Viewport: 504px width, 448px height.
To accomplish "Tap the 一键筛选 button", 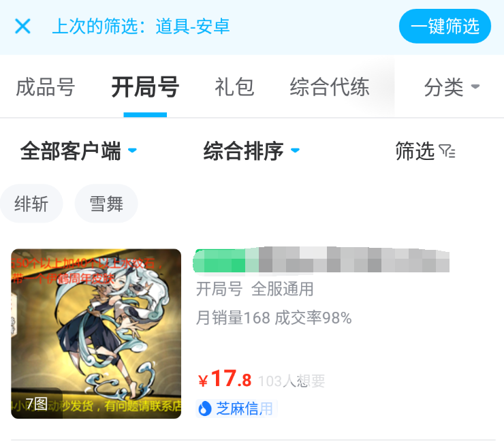I will (x=445, y=26).
